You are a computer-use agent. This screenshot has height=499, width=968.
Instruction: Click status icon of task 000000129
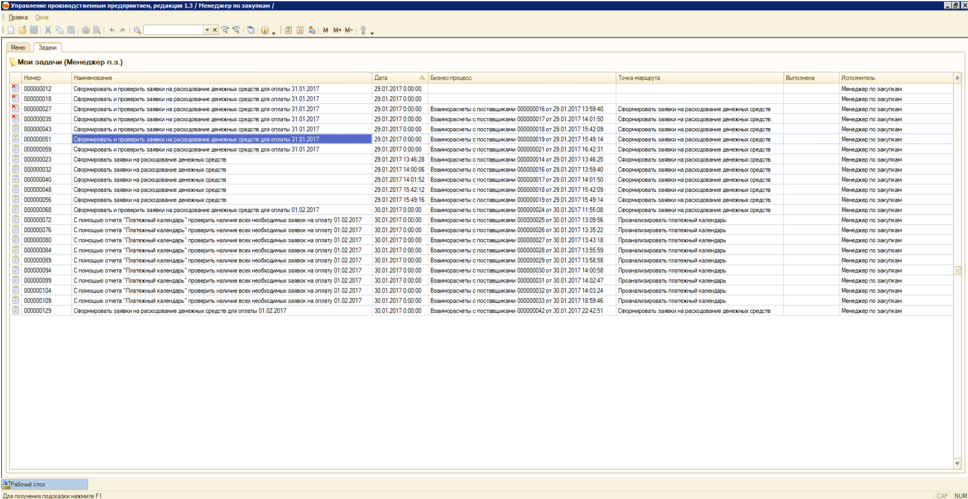coord(15,311)
